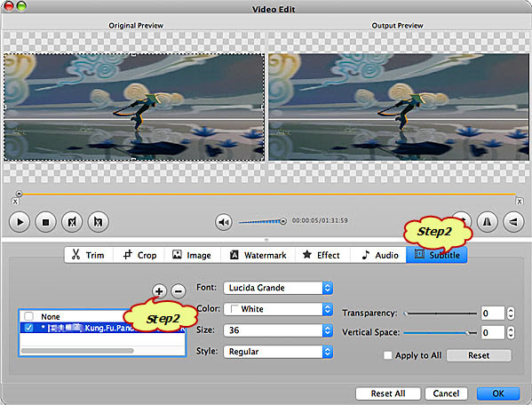Click the subtitle list horizontal scrollbar
The image size is (532, 405).
click(x=77, y=351)
